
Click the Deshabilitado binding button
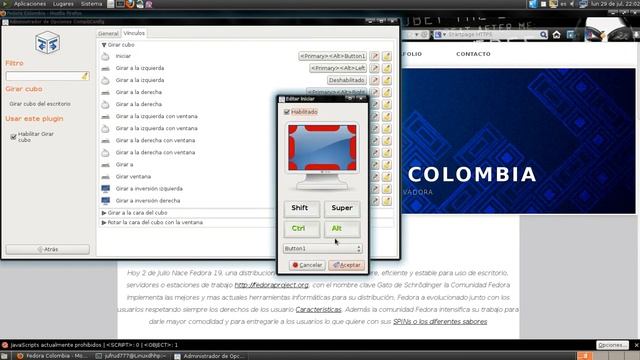coord(347,80)
